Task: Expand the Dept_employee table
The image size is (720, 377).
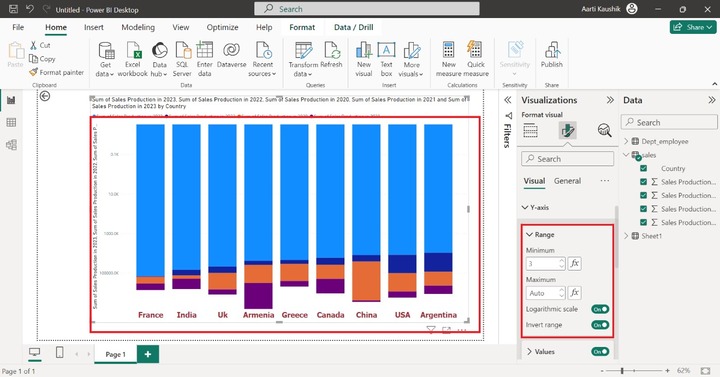Action: tap(626, 141)
